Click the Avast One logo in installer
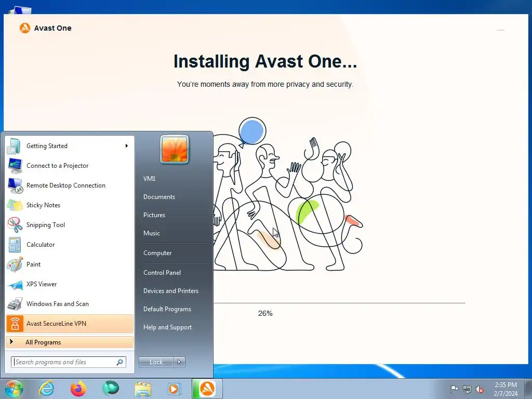 tap(25, 28)
